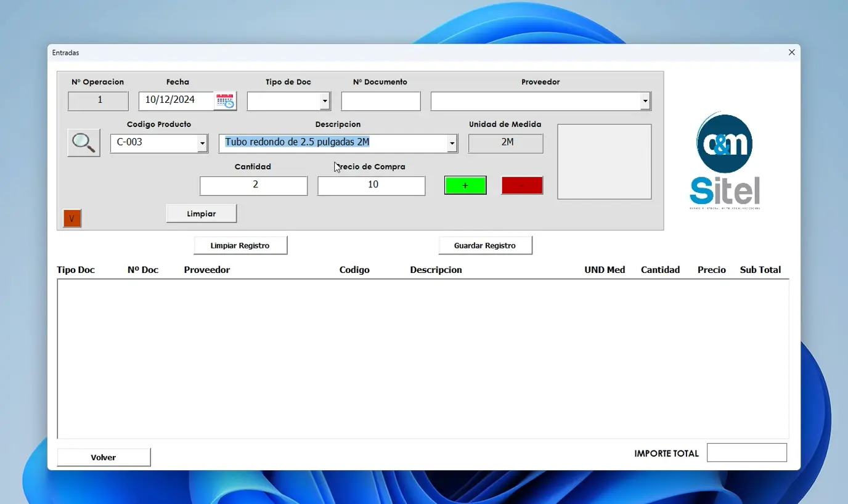Click the magnifying glass search button
Screen dimensions: 848x504
[84, 143]
